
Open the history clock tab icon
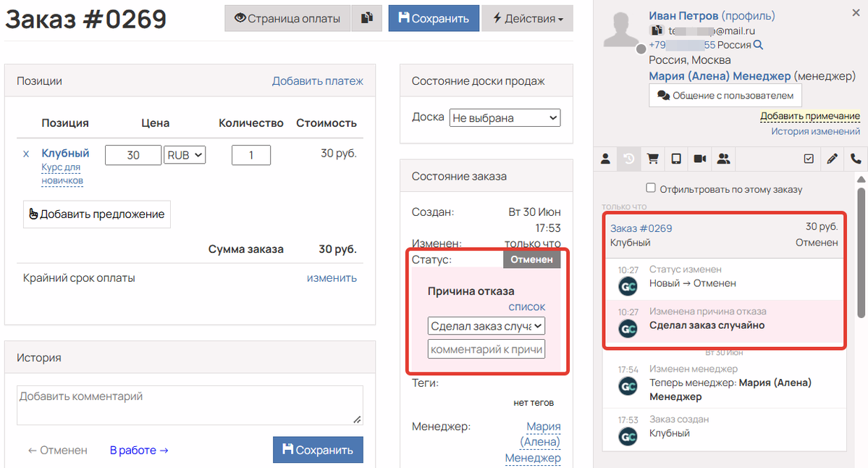click(x=629, y=159)
